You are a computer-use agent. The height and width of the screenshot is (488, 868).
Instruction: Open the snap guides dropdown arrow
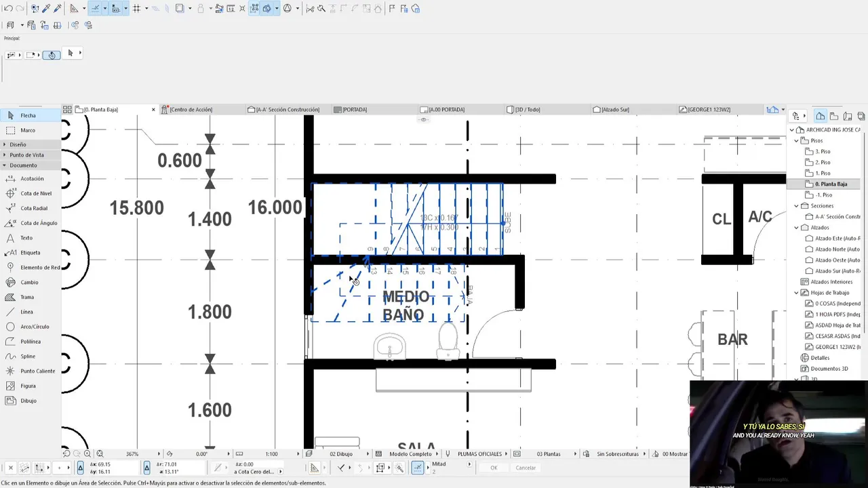[x=104, y=9]
